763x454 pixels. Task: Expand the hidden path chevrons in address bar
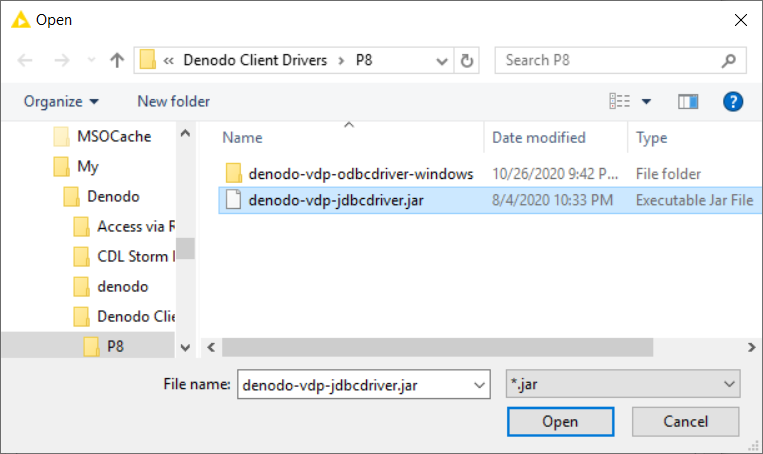click(168, 61)
